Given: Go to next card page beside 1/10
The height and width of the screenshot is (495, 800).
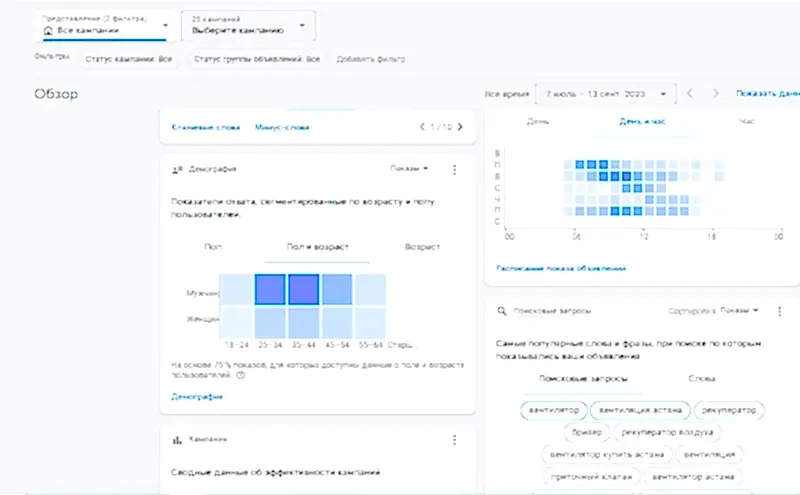Looking at the screenshot, I should [x=459, y=128].
